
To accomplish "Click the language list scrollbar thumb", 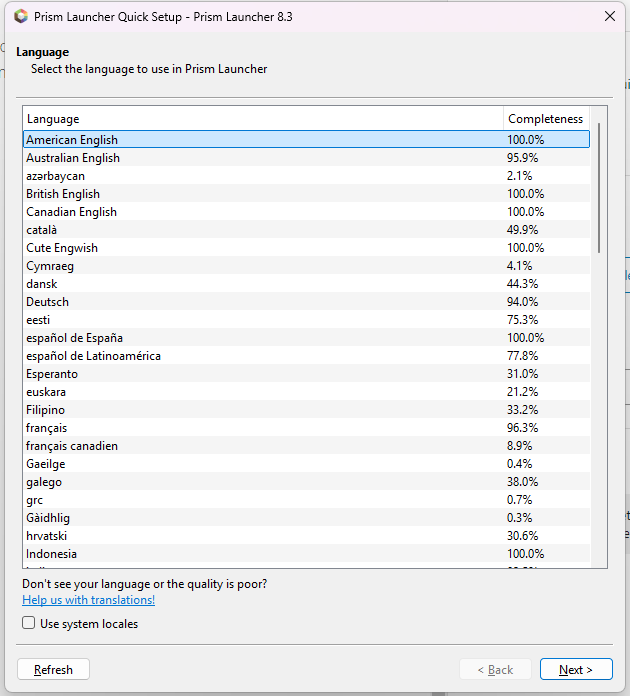I will coord(599,188).
